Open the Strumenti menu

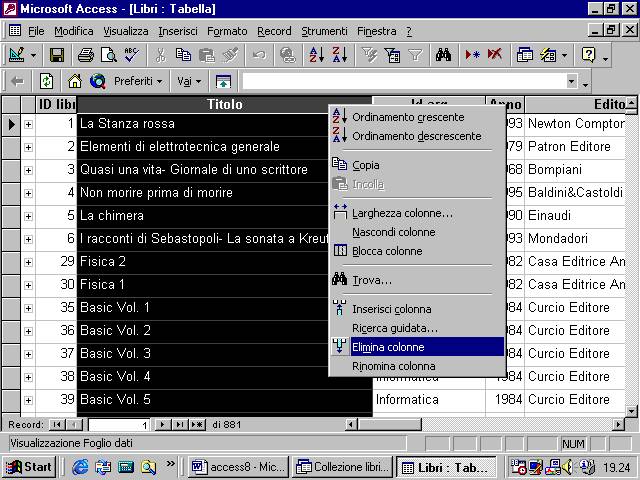coord(324,31)
